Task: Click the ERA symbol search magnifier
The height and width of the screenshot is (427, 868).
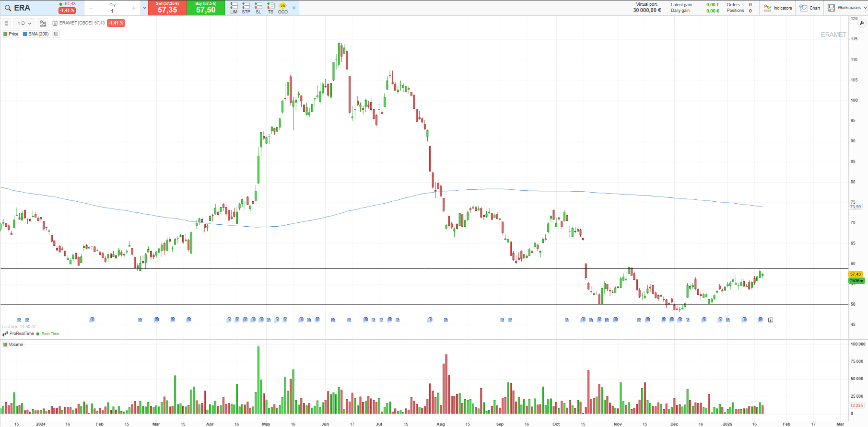Action: 8,8
